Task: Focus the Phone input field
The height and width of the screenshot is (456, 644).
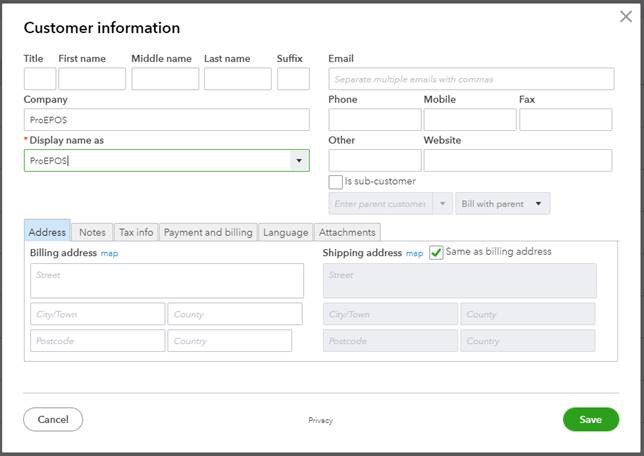Action: 375,120
